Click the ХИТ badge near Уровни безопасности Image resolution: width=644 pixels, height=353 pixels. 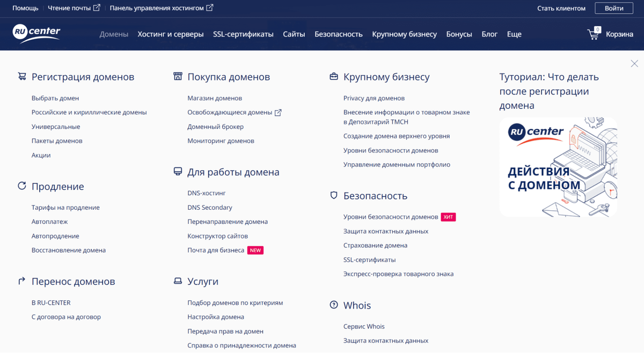pyautogui.click(x=449, y=217)
